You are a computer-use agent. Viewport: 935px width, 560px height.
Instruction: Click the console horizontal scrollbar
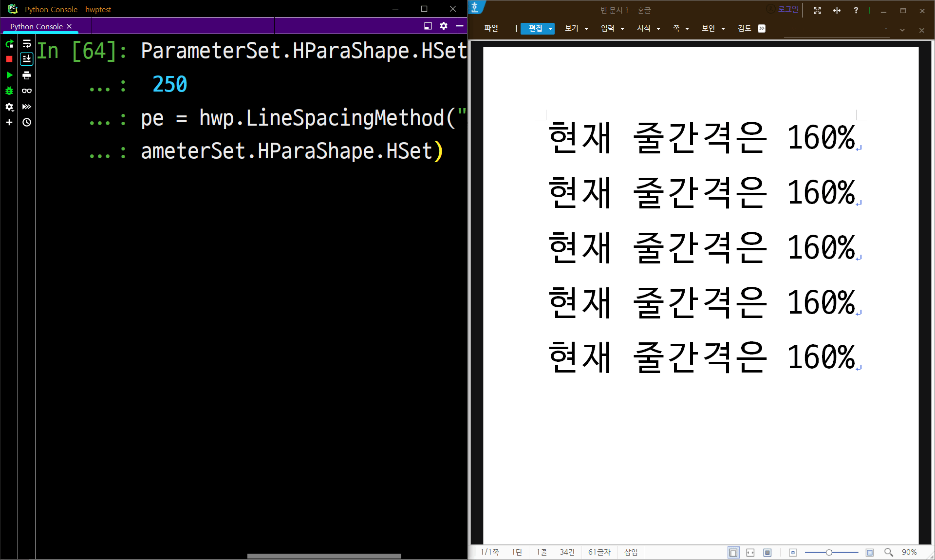click(x=324, y=556)
